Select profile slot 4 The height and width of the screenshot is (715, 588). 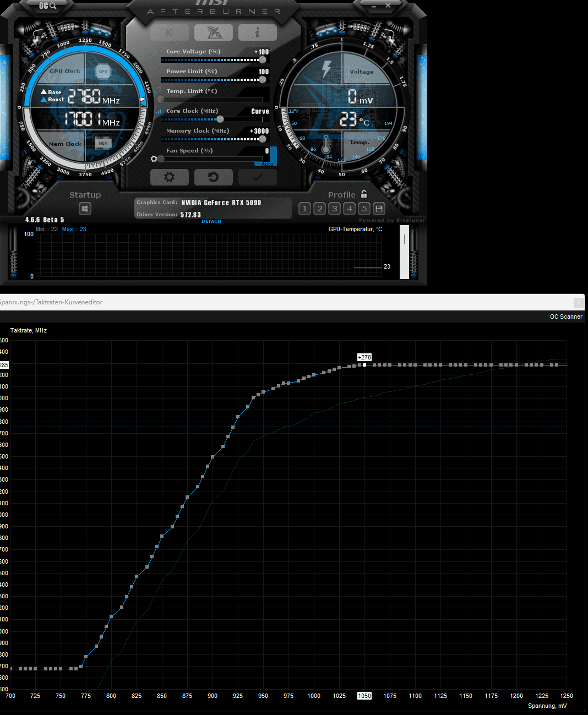pos(349,209)
